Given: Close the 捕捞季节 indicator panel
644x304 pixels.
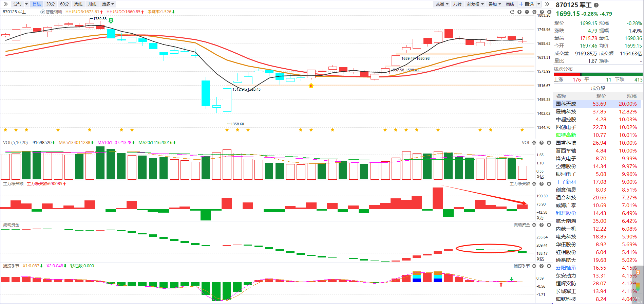Looking at the screenshot, I should tap(549, 266).
